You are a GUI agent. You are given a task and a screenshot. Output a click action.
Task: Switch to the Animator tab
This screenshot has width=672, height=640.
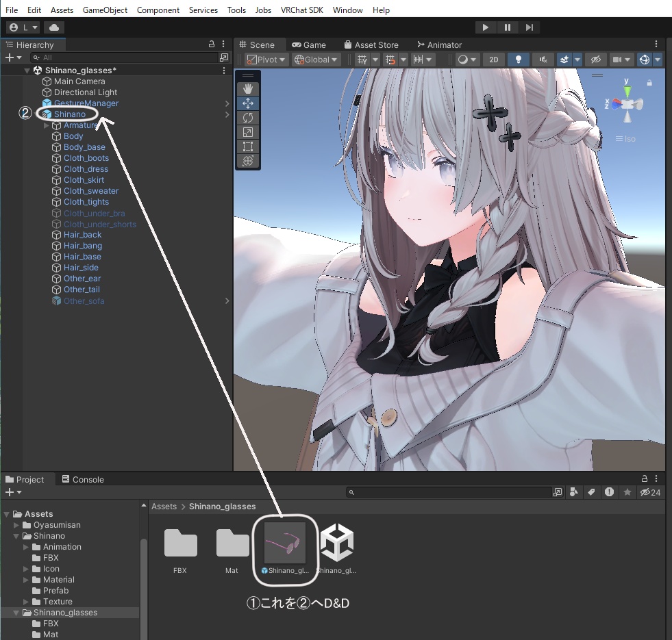point(439,45)
